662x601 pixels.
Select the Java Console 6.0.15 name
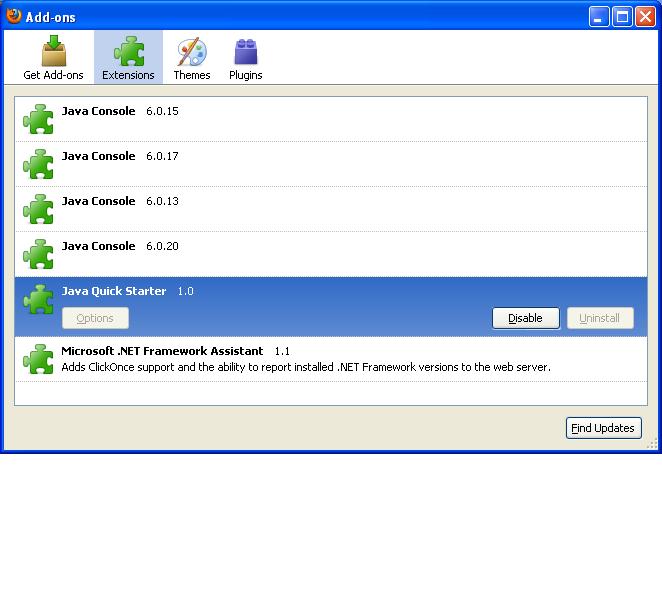coord(98,111)
